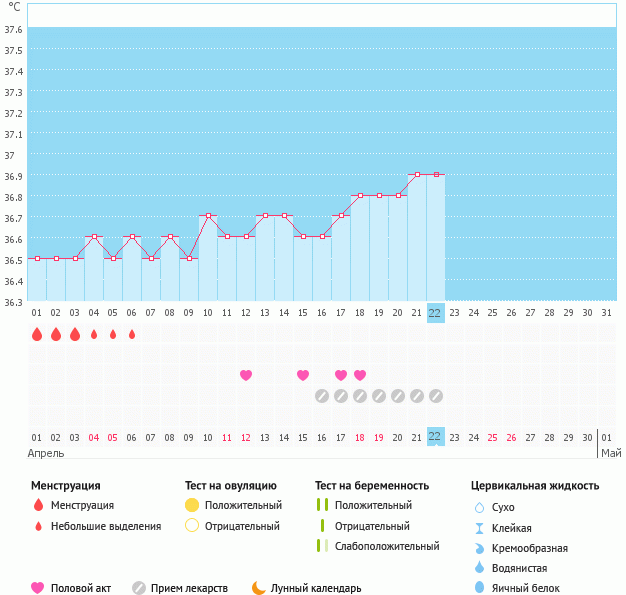The width and height of the screenshot is (626, 595).
Task: Click the Прием лекарств pill icon in legend
Action: (x=139, y=588)
